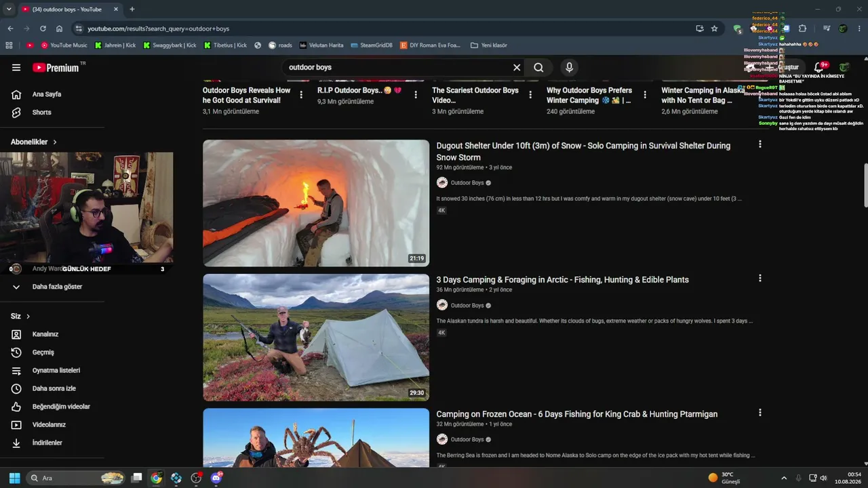
Task: Open options for Camping on Frozen Ocean video
Action: (x=760, y=413)
